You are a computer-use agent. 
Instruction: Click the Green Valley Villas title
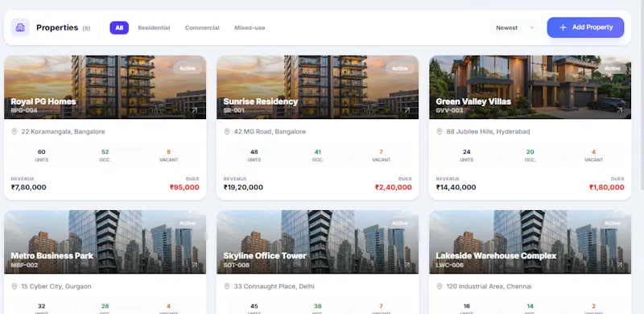473,101
